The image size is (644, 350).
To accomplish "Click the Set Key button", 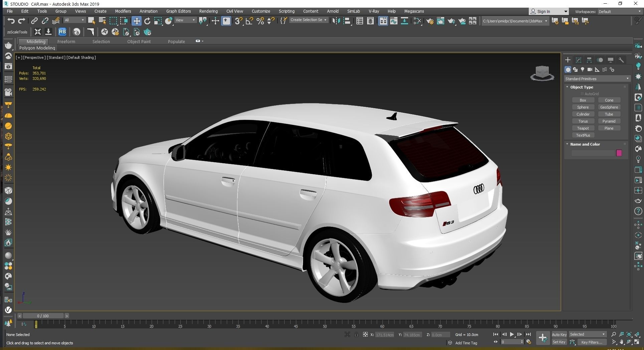I will pyautogui.click(x=559, y=342).
